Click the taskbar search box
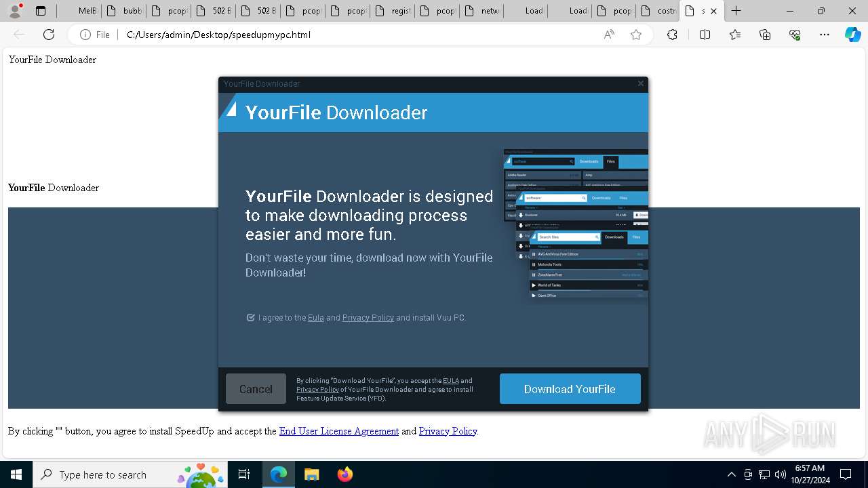Screen dimensions: 868x488 [130, 474]
